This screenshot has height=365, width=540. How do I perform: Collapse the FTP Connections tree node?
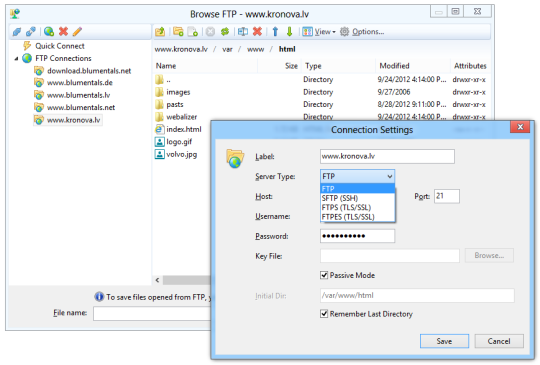[x=16, y=59]
